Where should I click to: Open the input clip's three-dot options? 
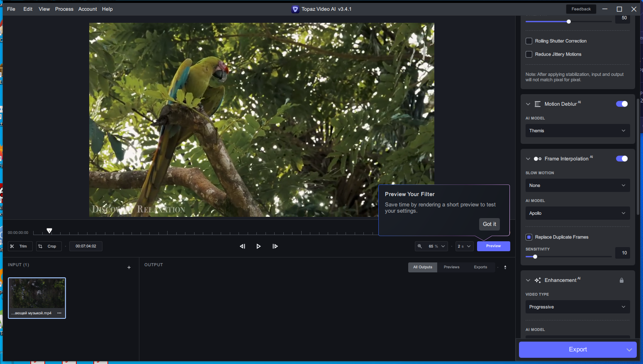[x=59, y=313]
